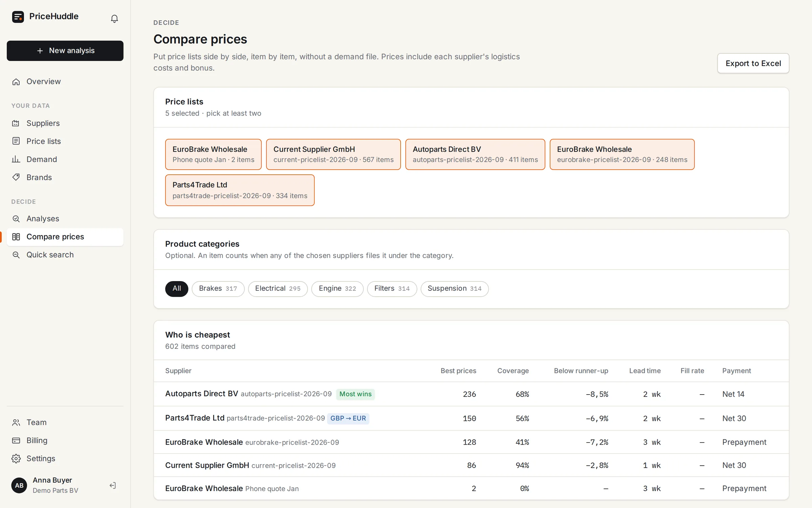
Task: Open Analyses page
Action: (65, 219)
